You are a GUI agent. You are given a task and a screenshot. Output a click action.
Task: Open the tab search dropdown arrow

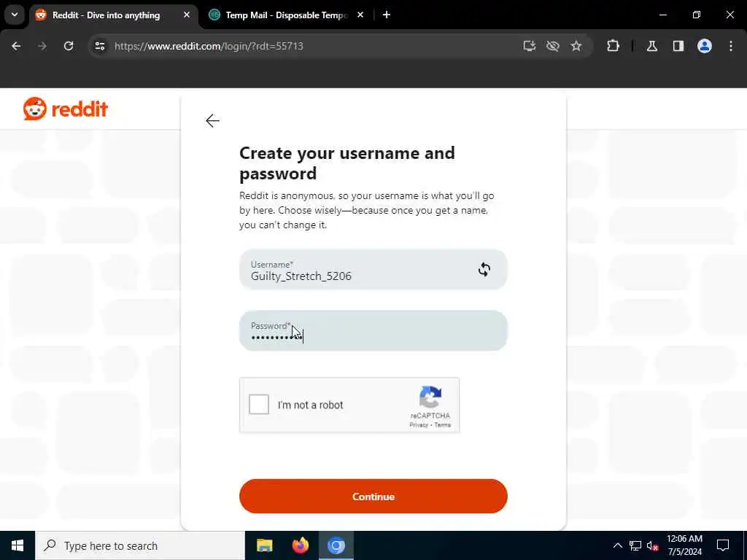coord(15,15)
